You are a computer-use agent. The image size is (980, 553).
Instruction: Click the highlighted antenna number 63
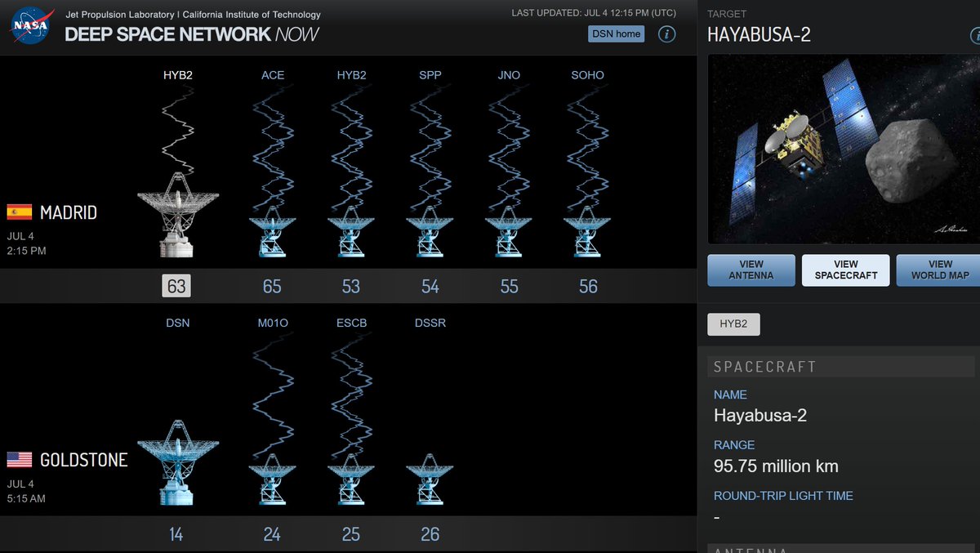pyautogui.click(x=177, y=286)
